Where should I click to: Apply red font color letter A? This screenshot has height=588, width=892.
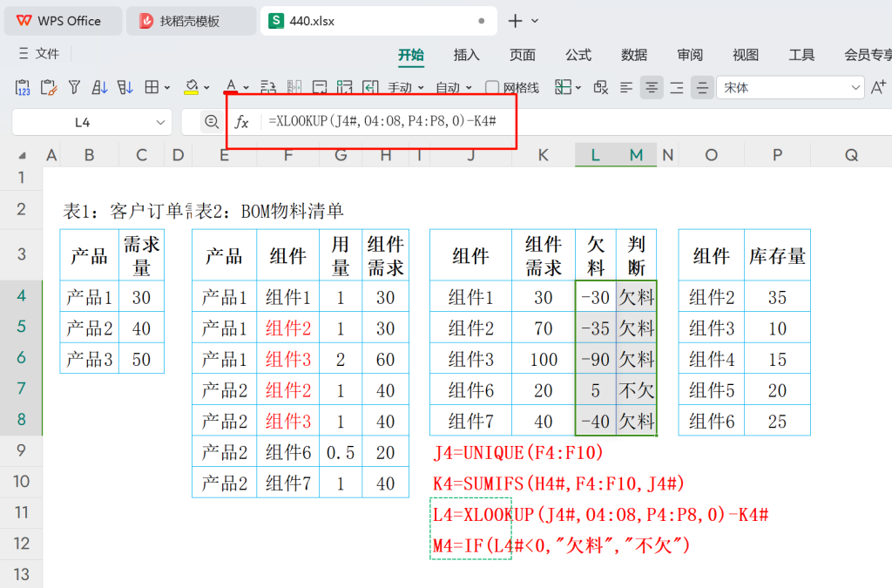(x=230, y=87)
